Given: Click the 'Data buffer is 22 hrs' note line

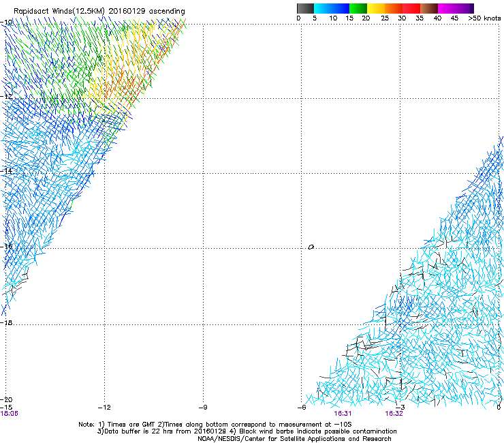Looking at the screenshot, I should (x=247, y=431).
